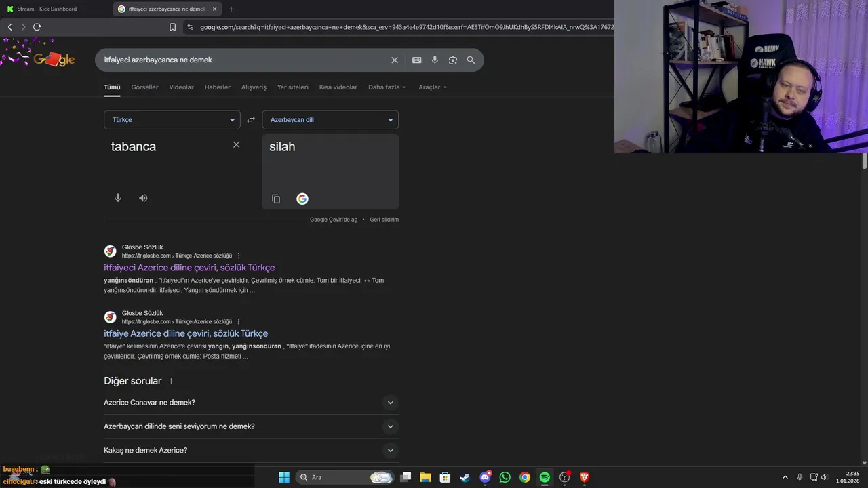The width and height of the screenshot is (868, 488).
Task: Open the Windows Start menu
Action: (x=284, y=477)
